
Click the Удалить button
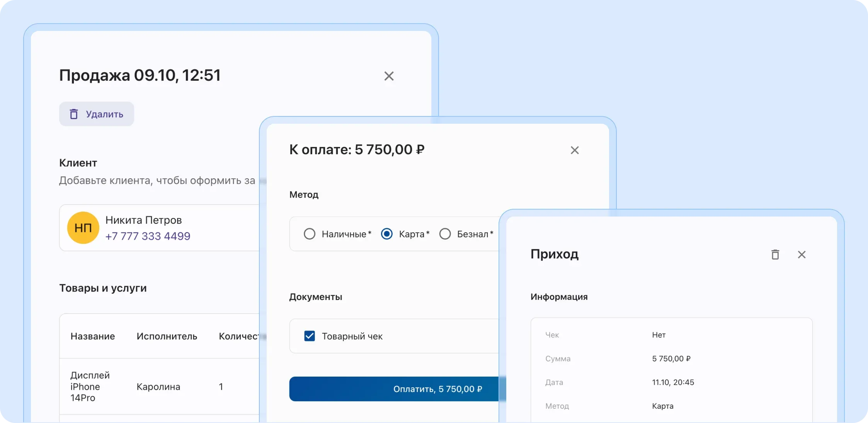(x=96, y=114)
